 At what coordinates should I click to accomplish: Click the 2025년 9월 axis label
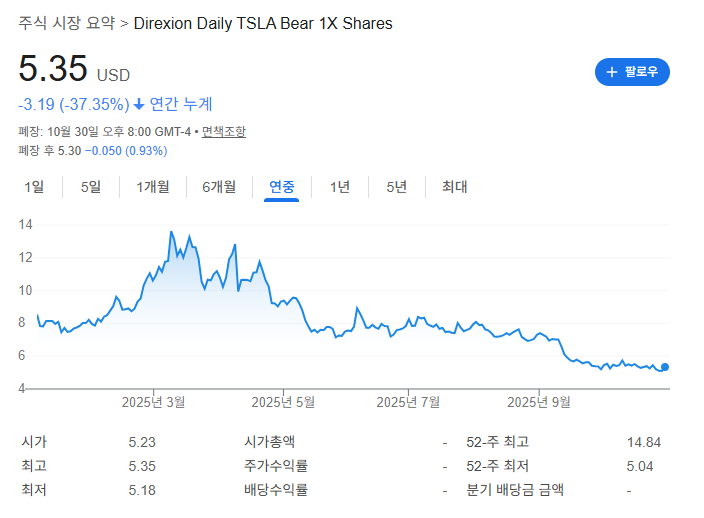click(x=539, y=402)
